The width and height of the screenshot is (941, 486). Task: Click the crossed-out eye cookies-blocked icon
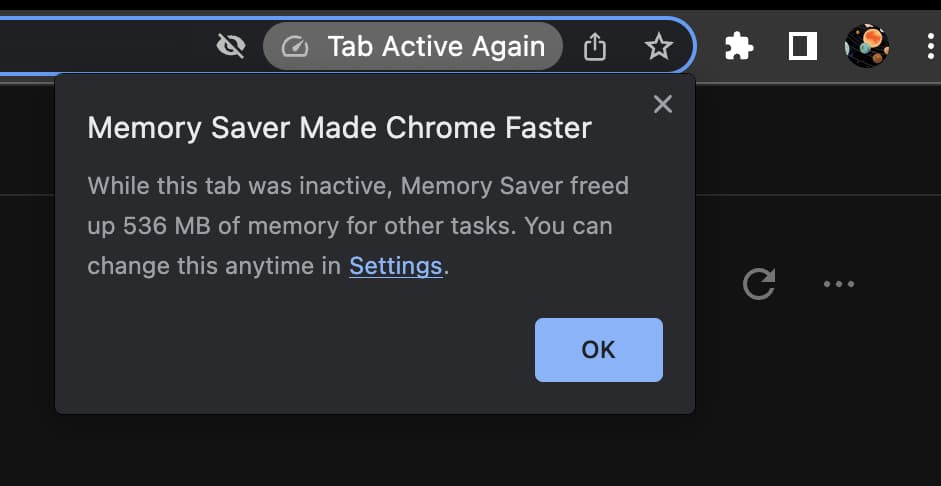pyautogui.click(x=231, y=46)
